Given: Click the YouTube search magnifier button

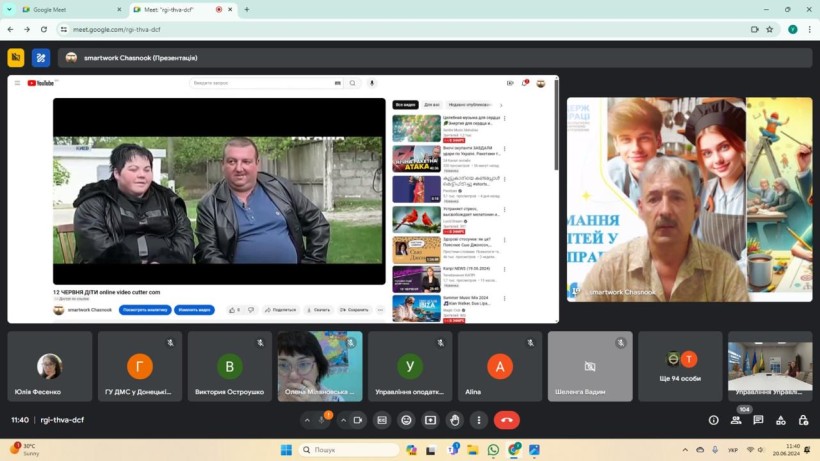Looking at the screenshot, I should pyautogui.click(x=353, y=83).
